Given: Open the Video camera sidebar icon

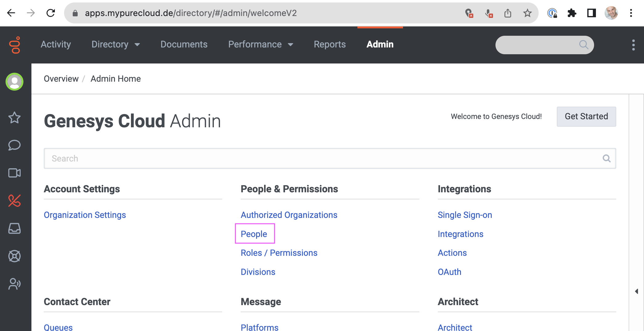Looking at the screenshot, I should click(14, 173).
